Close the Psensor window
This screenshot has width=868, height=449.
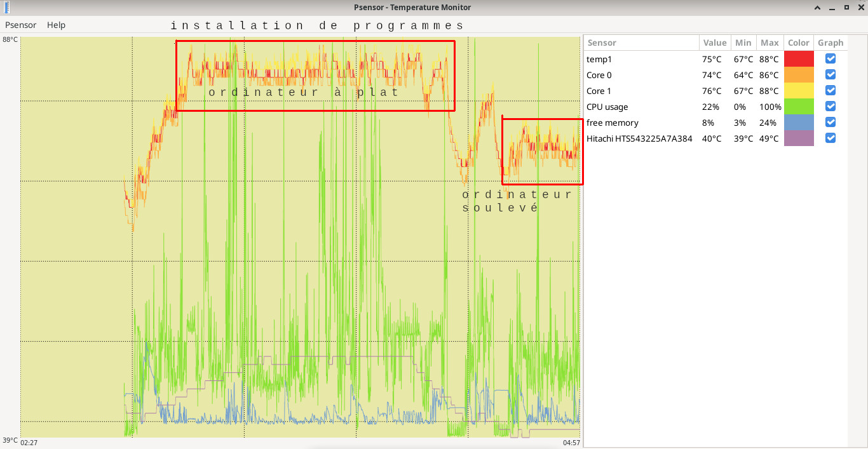(860, 7)
